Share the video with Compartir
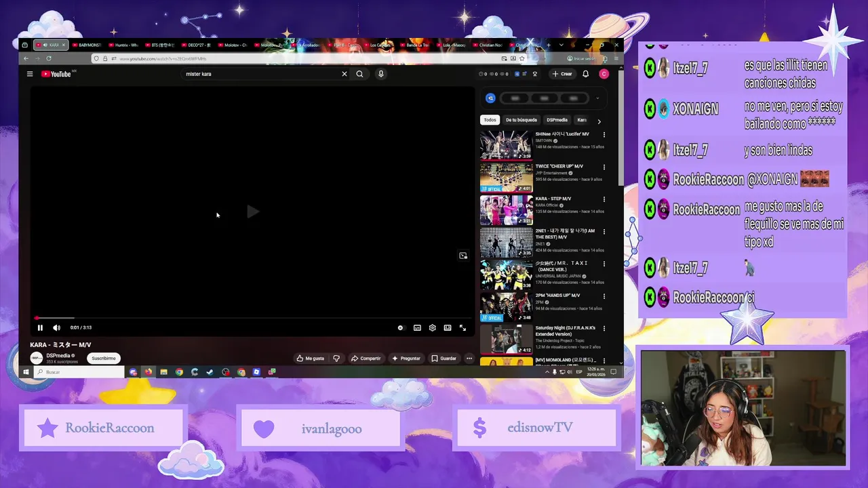Viewport: 868px width, 488px height. pyautogui.click(x=366, y=358)
